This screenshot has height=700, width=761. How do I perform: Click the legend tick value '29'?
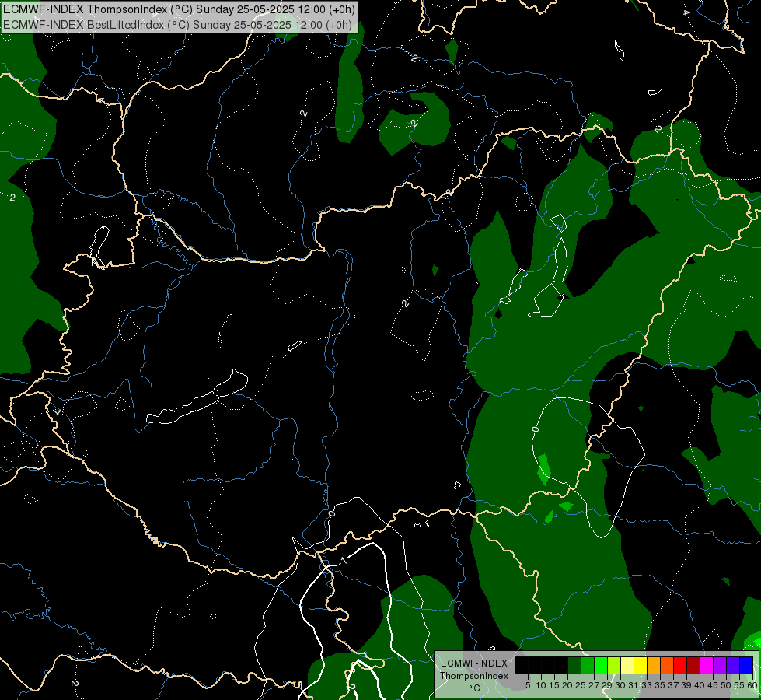[x=608, y=685]
